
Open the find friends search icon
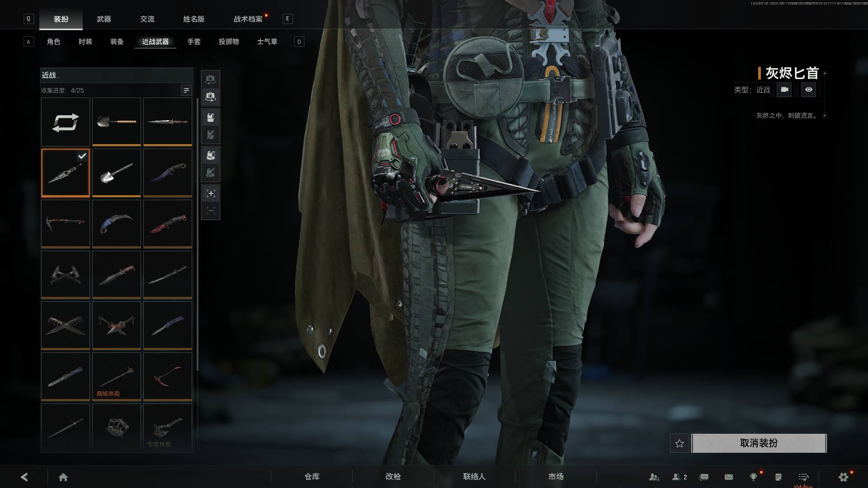654,477
